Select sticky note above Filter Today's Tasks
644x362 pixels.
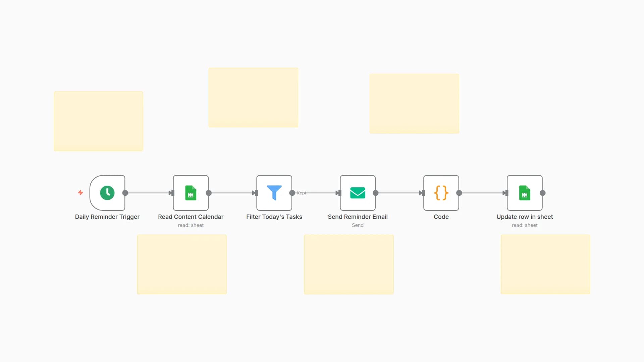pos(253,97)
